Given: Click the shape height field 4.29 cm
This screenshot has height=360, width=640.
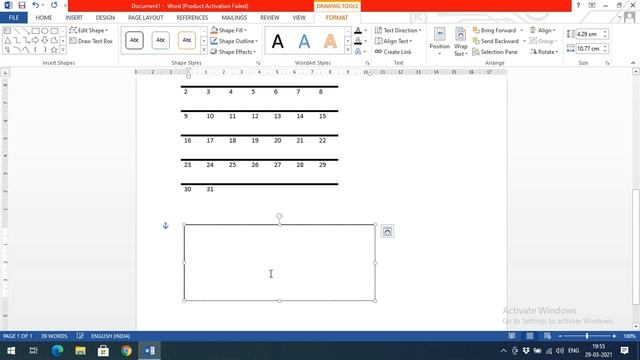Looking at the screenshot, I should (x=589, y=34).
